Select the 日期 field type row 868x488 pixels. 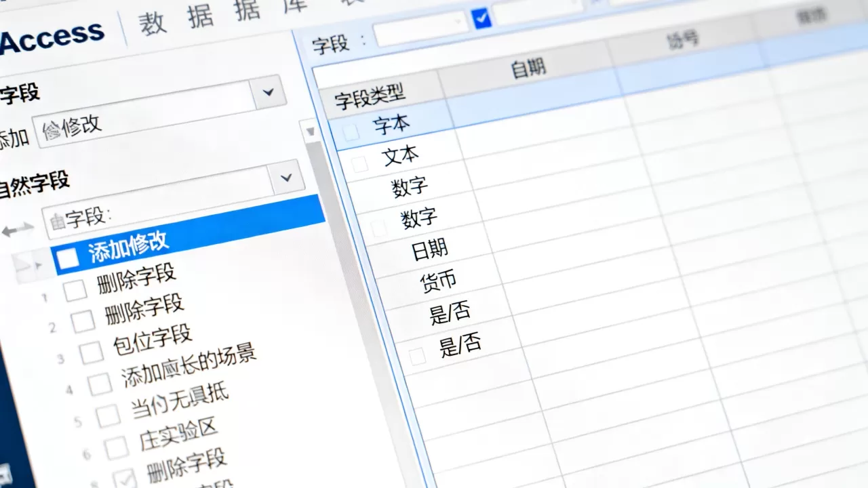pos(429,249)
